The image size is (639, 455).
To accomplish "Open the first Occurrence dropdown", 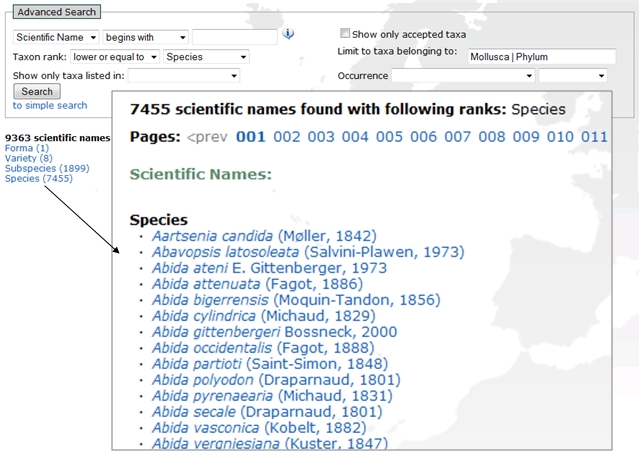I will point(462,75).
